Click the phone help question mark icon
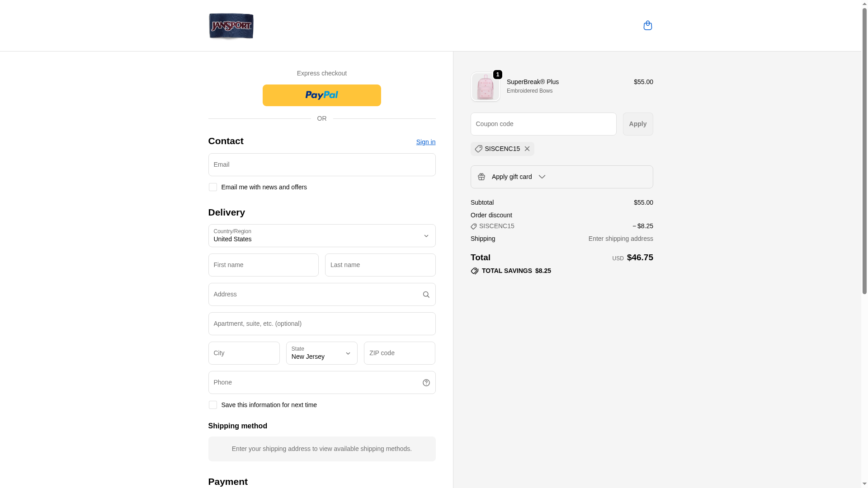868x488 pixels. 426,383
